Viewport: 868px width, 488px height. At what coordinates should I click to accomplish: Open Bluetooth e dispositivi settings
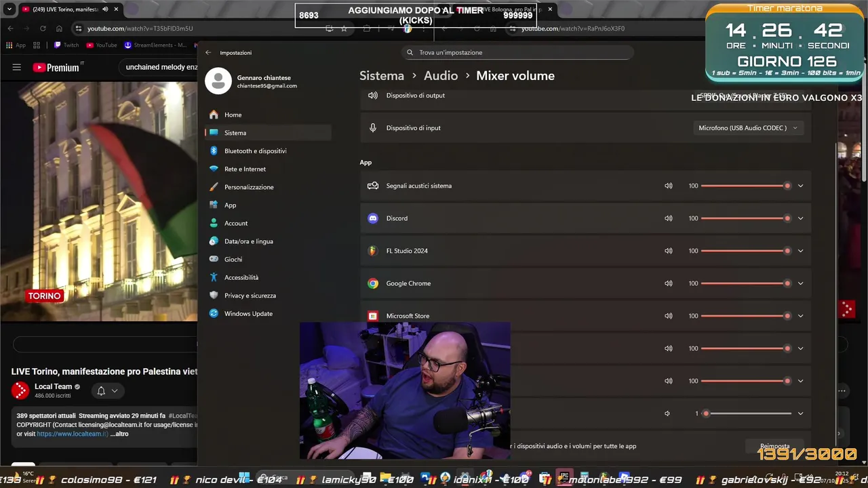pyautogui.click(x=255, y=150)
